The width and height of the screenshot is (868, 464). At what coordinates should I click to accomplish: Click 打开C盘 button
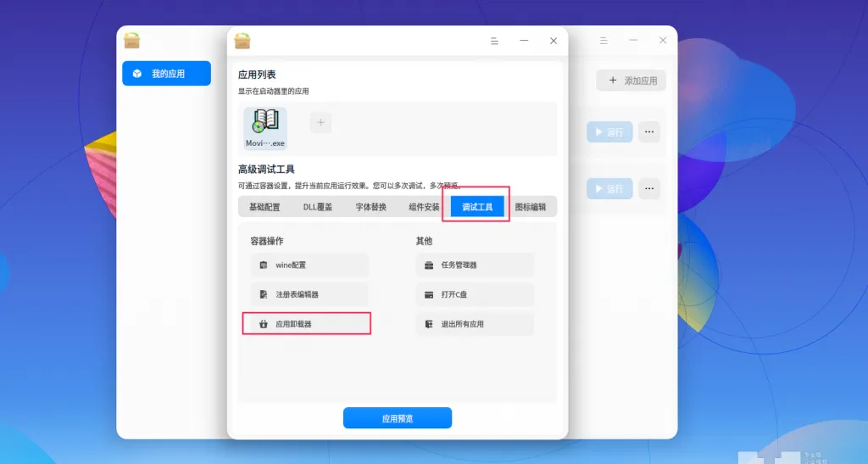coord(475,294)
